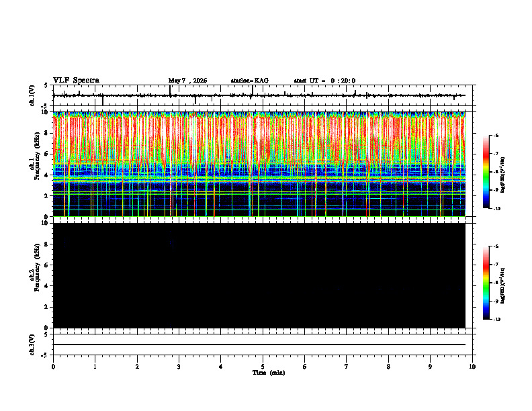The image size is (532, 411).
Task: Click the station=KAG label
Action: [x=250, y=81]
